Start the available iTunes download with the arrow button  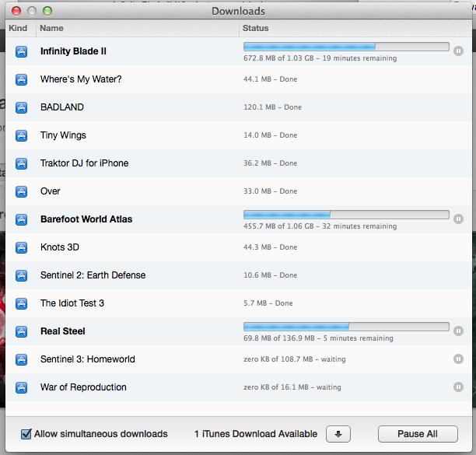click(x=338, y=434)
